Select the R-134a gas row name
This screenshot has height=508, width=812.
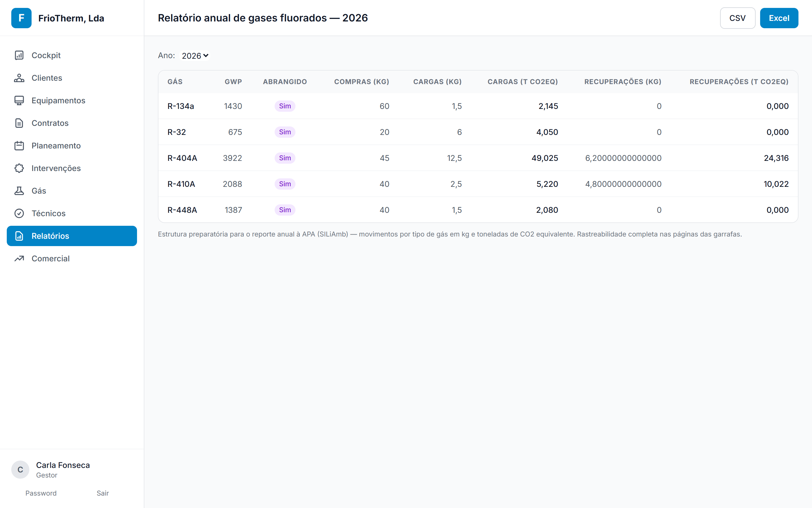click(x=180, y=106)
